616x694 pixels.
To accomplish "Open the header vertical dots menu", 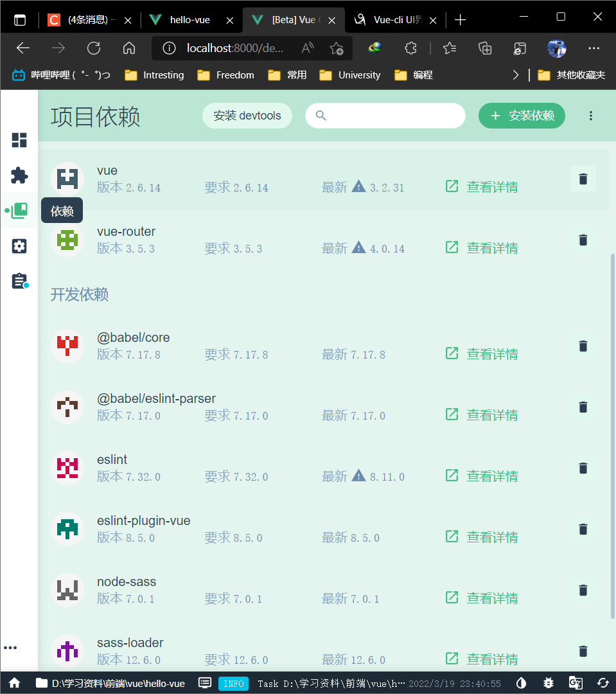I will pyautogui.click(x=590, y=116).
